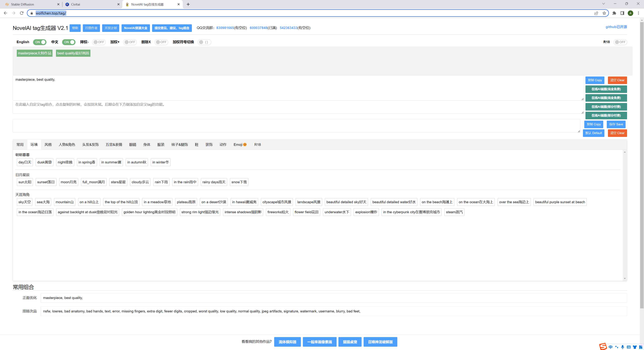The height and width of the screenshot is (350, 644).
Task: Click the 保存 Save button
Action: [x=616, y=124]
